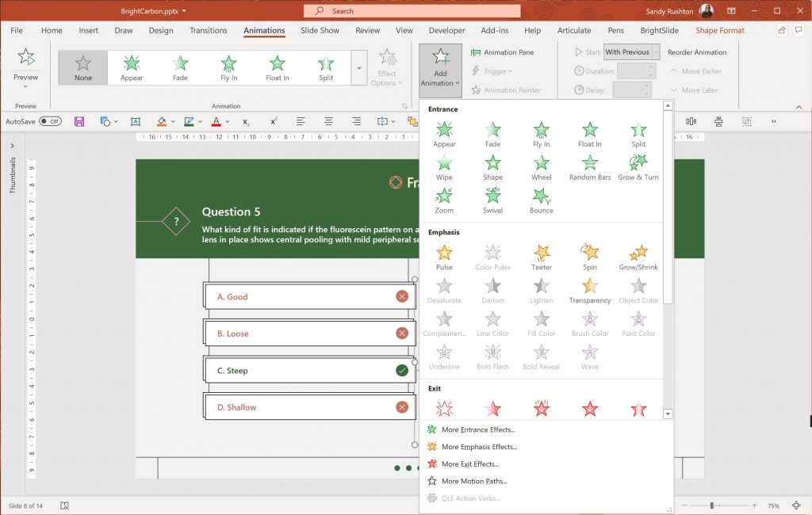The image size is (812, 515).
Task: Switch to the Slide Show tab
Action: tap(319, 30)
